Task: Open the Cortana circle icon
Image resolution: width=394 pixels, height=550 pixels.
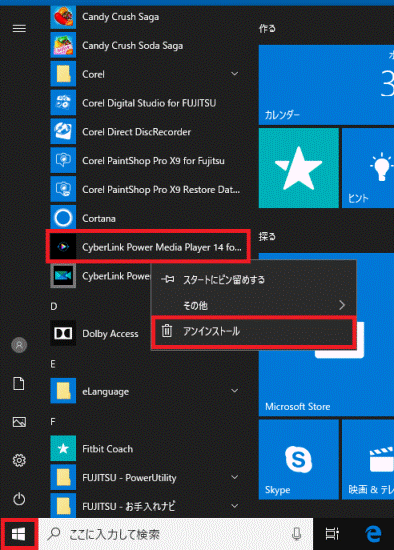Action: [x=63, y=218]
